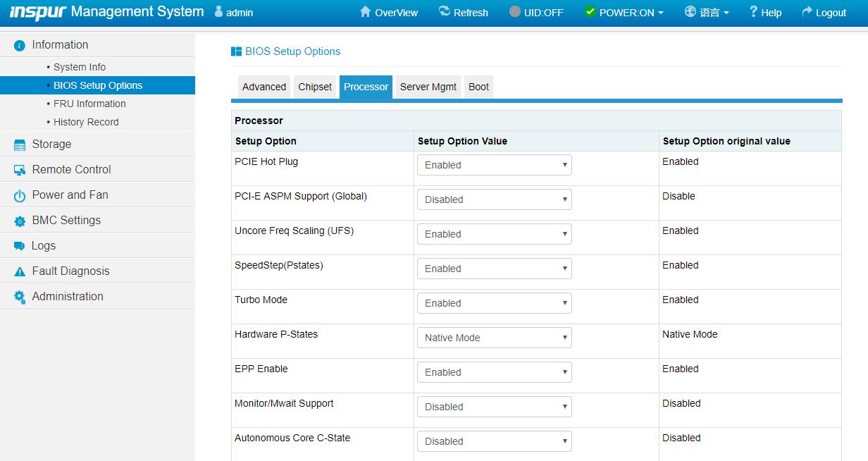Open the Autonomous Core C-State dropdown

[x=494, y=441]
